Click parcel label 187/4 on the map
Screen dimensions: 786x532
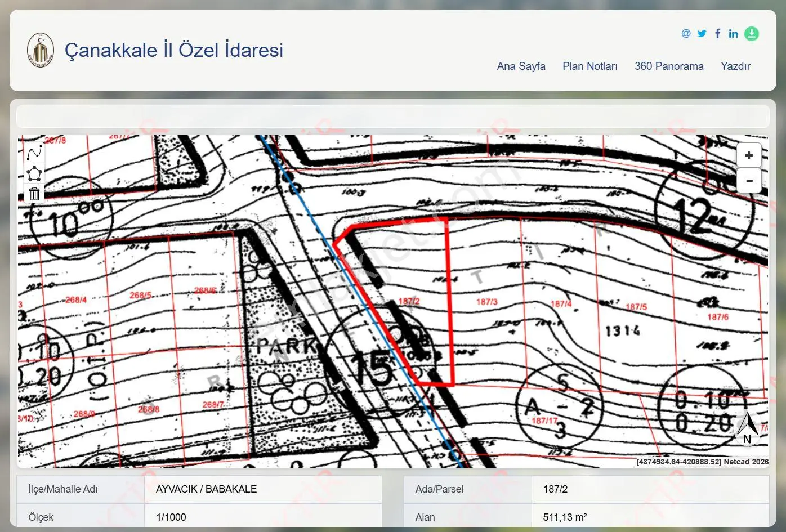(561, 304)
